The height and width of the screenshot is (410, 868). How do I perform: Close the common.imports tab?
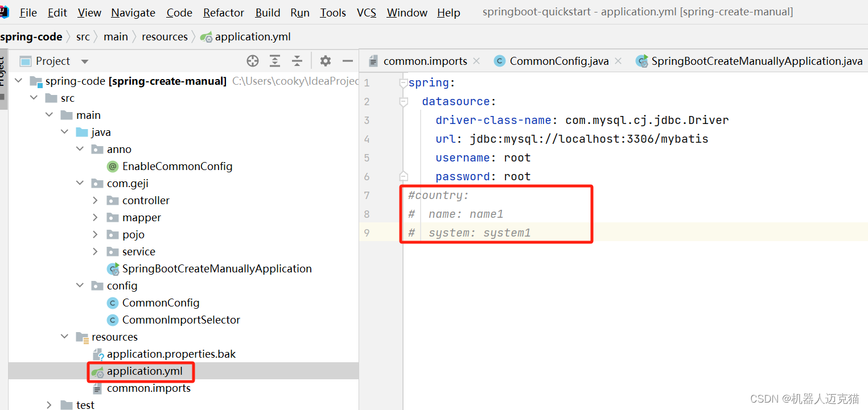[476, 61]
